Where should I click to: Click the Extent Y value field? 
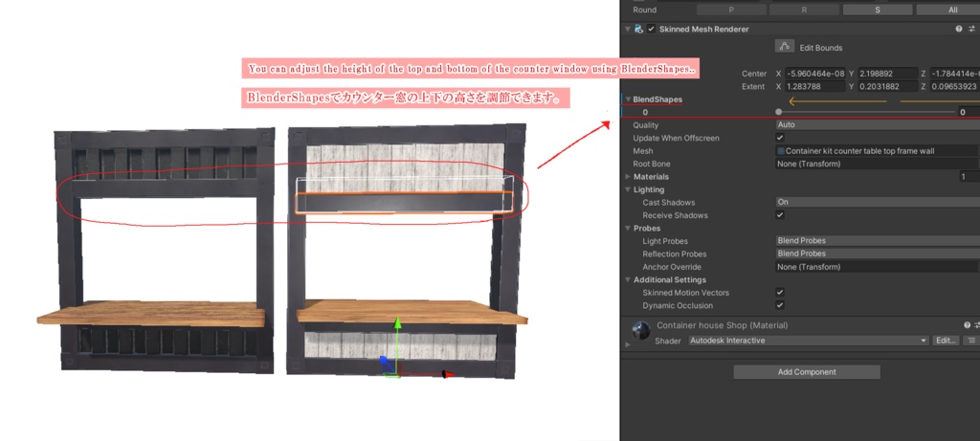tap(887, 87)
